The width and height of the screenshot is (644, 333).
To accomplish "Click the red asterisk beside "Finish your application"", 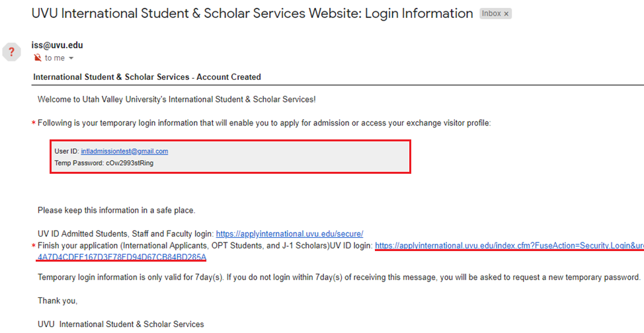I will (x=33, y=246).
